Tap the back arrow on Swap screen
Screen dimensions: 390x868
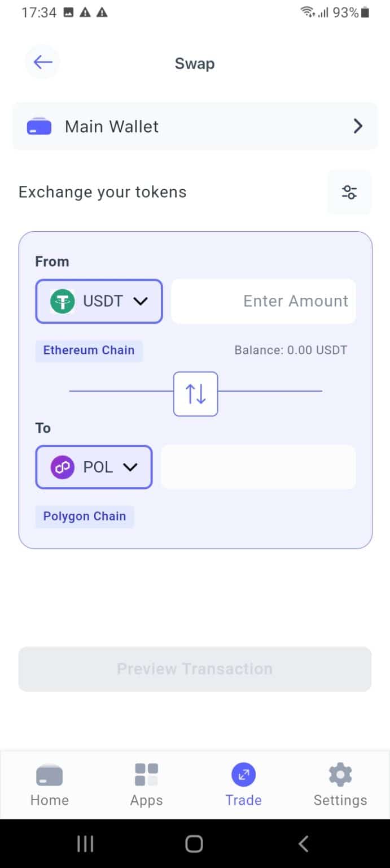click(x=42, y=62)
